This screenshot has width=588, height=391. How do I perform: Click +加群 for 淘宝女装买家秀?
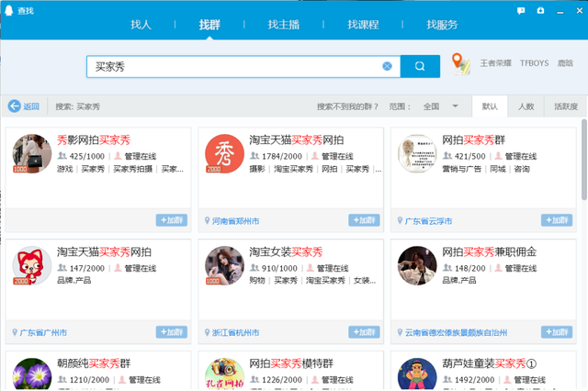(364, 332)
